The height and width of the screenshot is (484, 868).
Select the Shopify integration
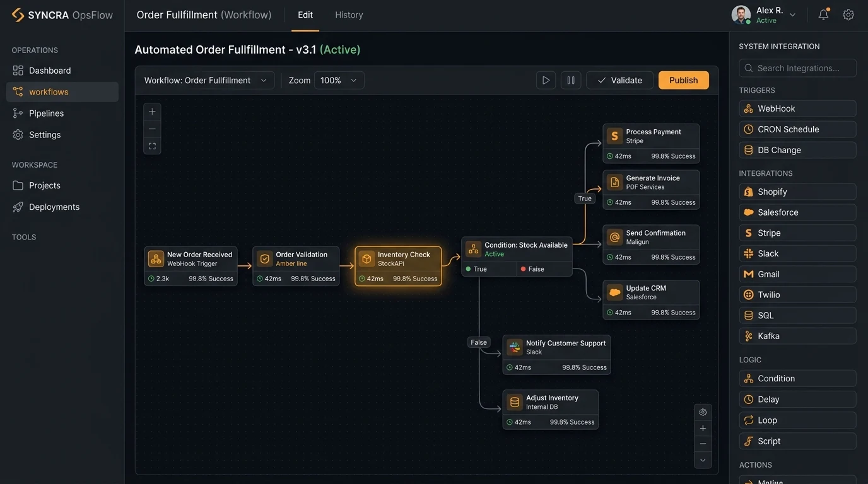tap(797, 192)
